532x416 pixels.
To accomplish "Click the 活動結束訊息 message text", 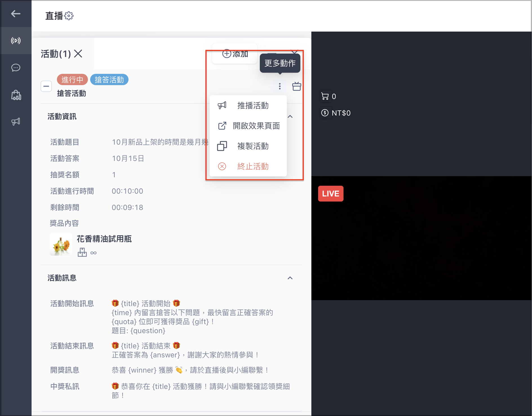I will click(x=185, y=350).
